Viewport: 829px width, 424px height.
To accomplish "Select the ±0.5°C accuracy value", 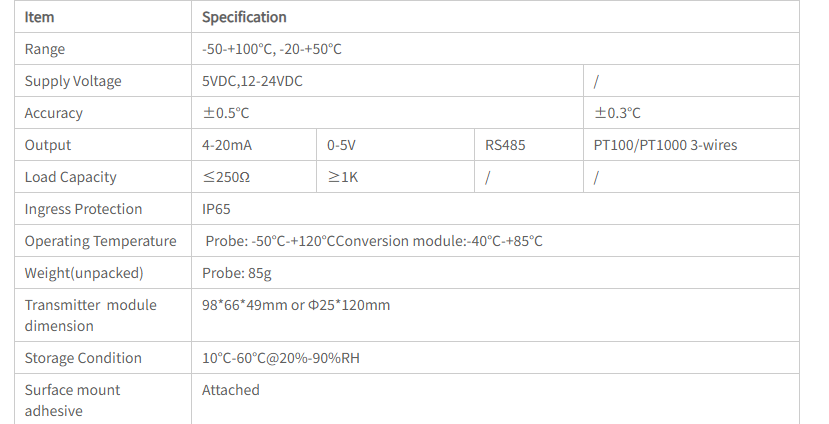I will [226, 113].
